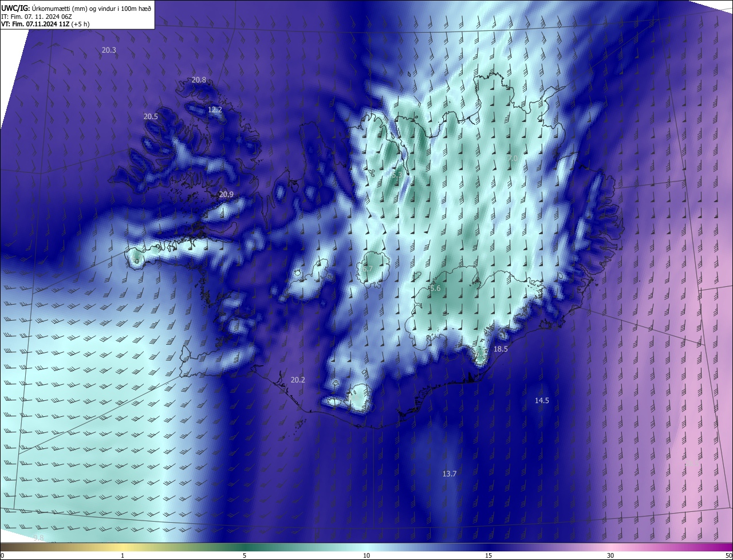The width and height of the screenshot is (733, 560).
Task: Click the 9.8 value at bottom-left corner
Action: pos(38,538)
